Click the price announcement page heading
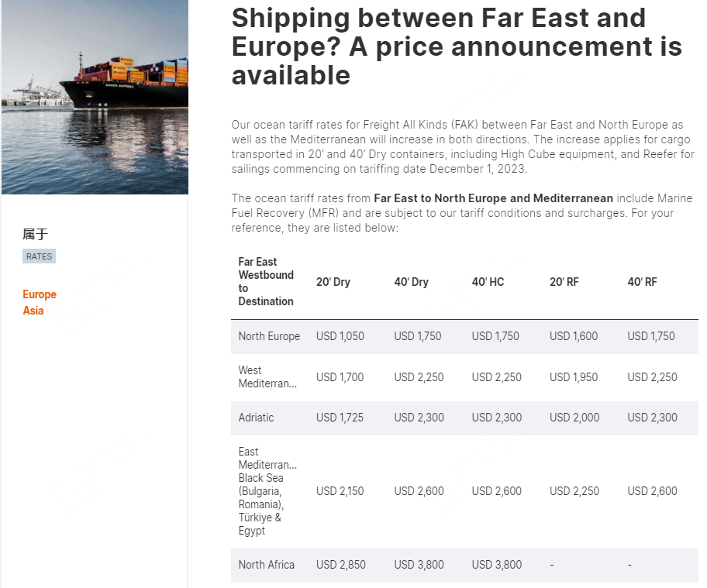Image resolution: width=707 pixels, height=588 pixels. (x=456, y=46)
